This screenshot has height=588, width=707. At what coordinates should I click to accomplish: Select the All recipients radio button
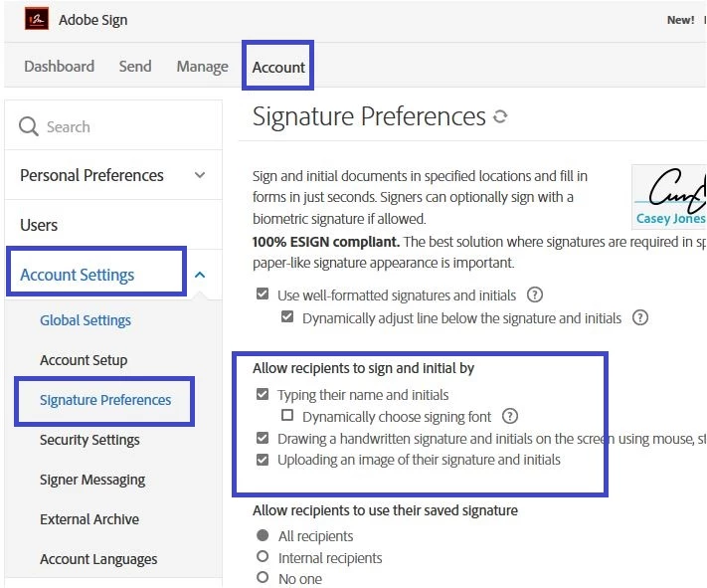[x=263, y=535]
